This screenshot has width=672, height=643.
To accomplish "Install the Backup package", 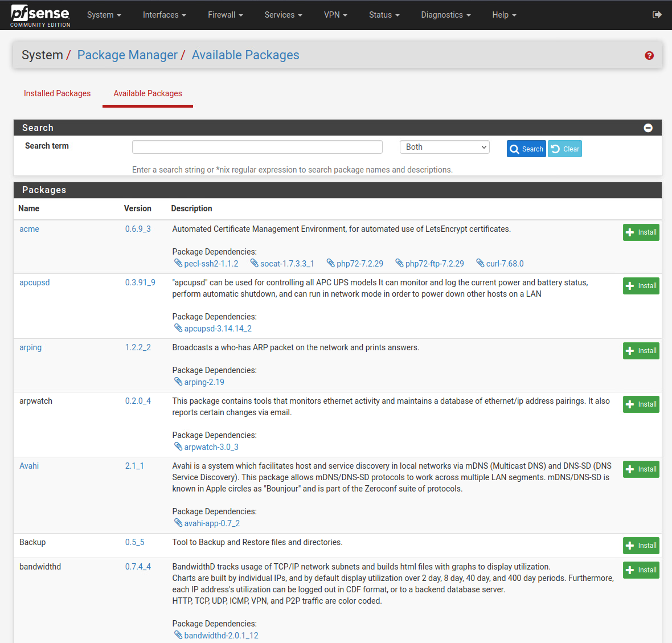I will click(641, 546).
